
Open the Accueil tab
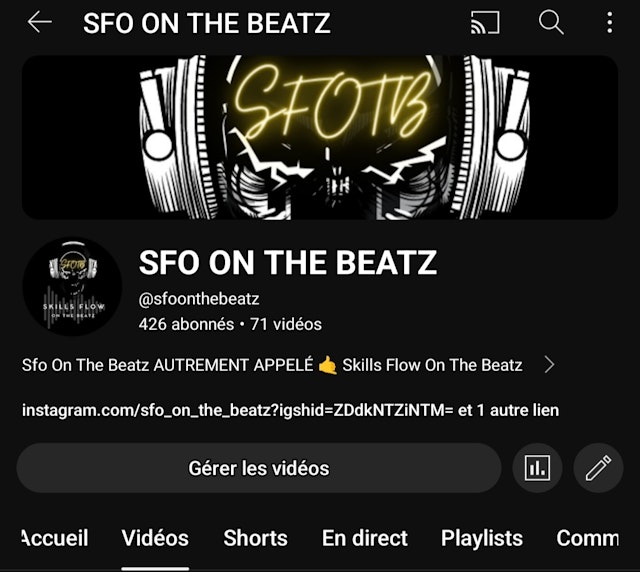pyautogui.click(x=55, y=538)
